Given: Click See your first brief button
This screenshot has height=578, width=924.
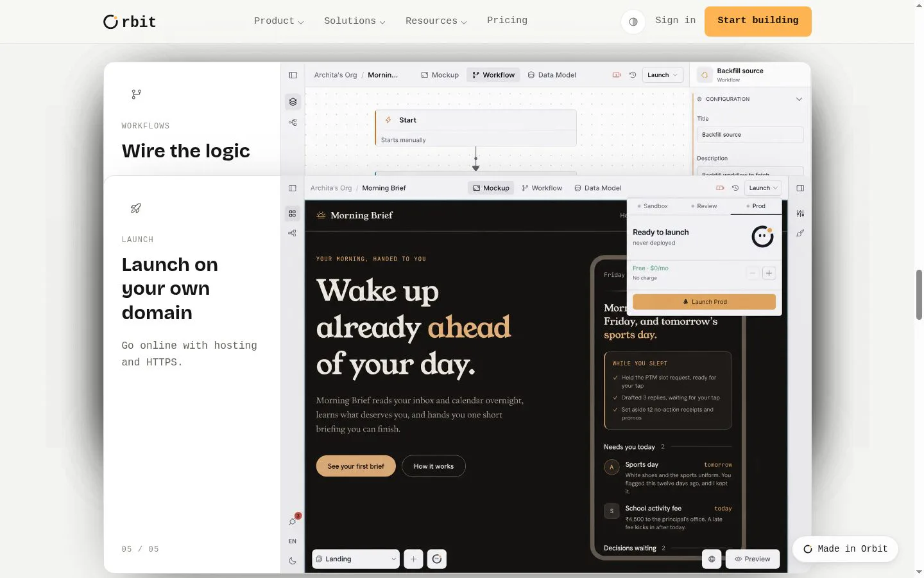Looking at the screenshot, I should (356, 466).
